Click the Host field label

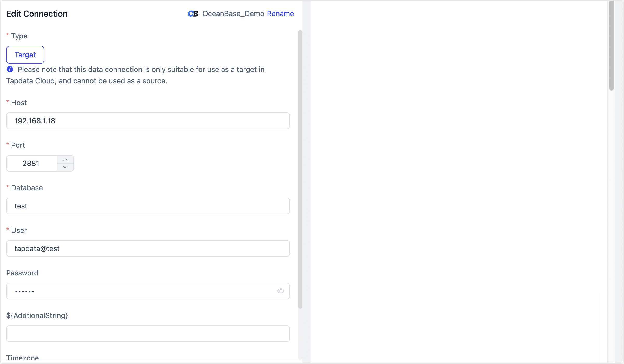click(x=19, y=103)
